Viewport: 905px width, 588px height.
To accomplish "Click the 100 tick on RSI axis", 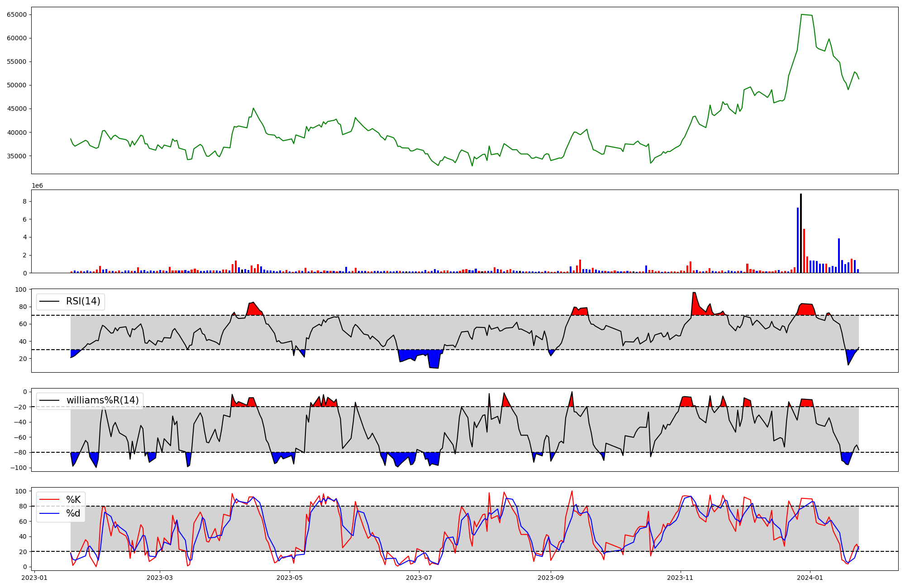I will click(21, 289).
